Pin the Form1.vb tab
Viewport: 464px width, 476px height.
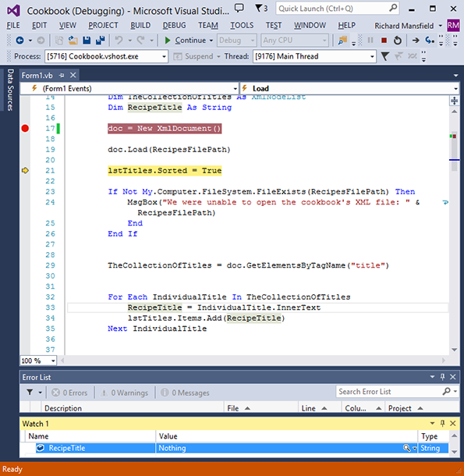tap(62, 75)
